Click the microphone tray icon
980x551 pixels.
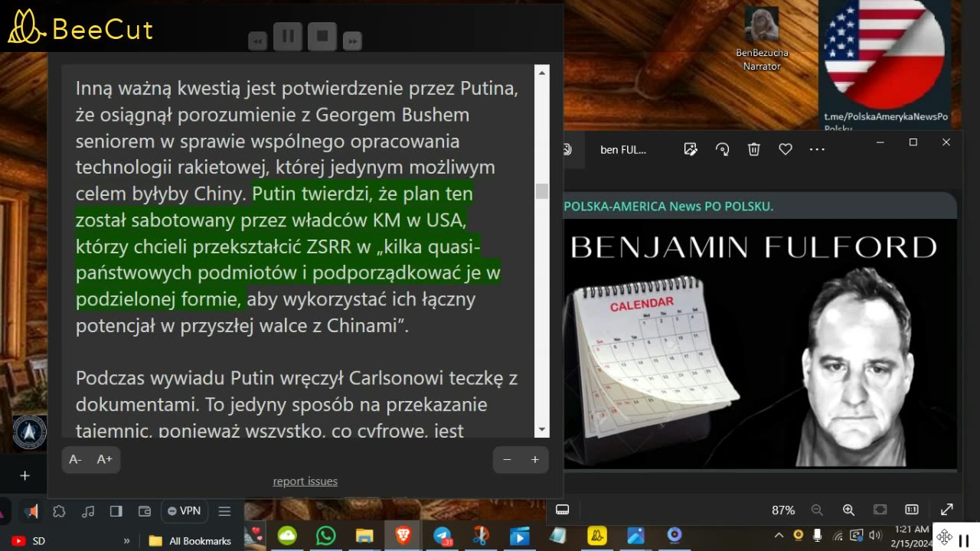[818, 535]
